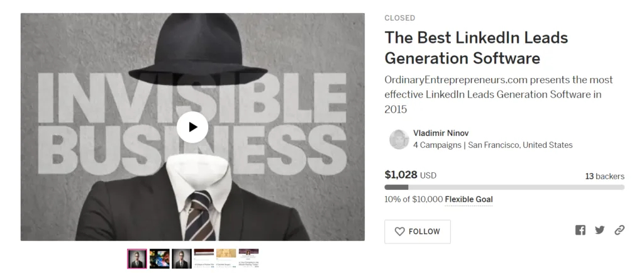Open Vladimir Ninov's profile avatar
644x273 pixels.
tap(399, 139)
